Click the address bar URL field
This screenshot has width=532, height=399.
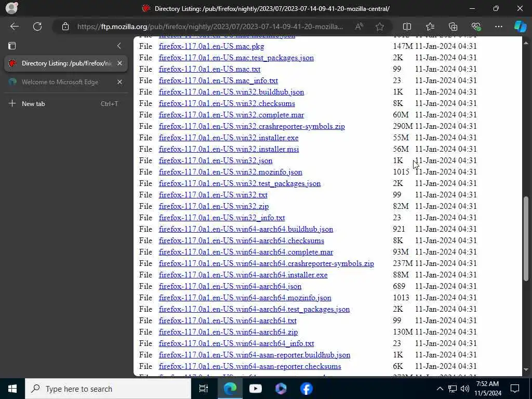tap(210, 26)
